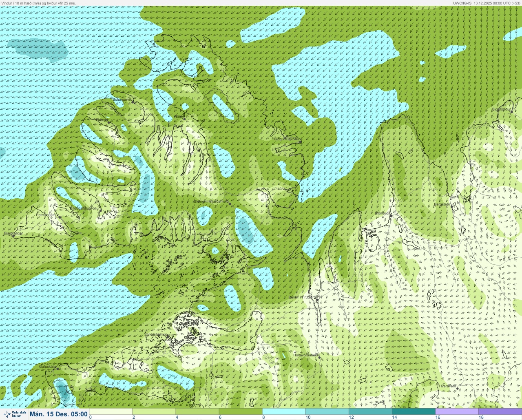Click the Patreksfjörður station label
522x420 pixels.
coord(48,214)
